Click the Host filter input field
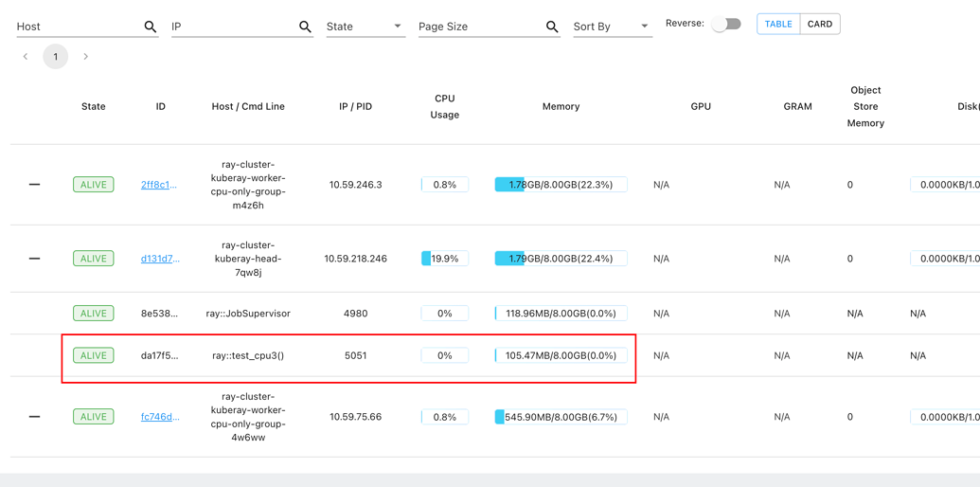Viewport: 980px width, 487px height. [78, 27]
